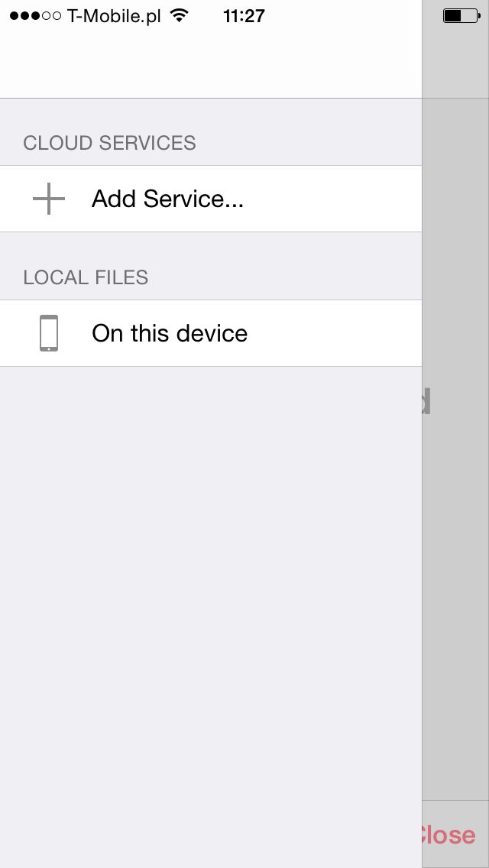
Task: Click the LOCAL FILES section header
Action: (86, 277)
